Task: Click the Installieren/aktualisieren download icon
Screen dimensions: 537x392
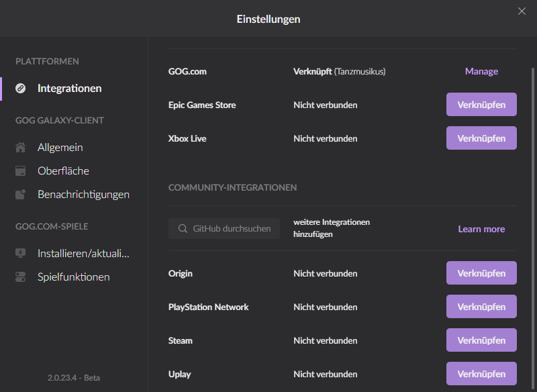Action: click(21, 253)
